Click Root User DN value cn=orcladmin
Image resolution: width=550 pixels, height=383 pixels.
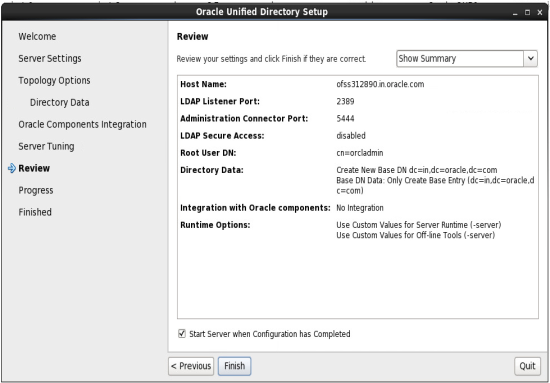coord(360,153)
